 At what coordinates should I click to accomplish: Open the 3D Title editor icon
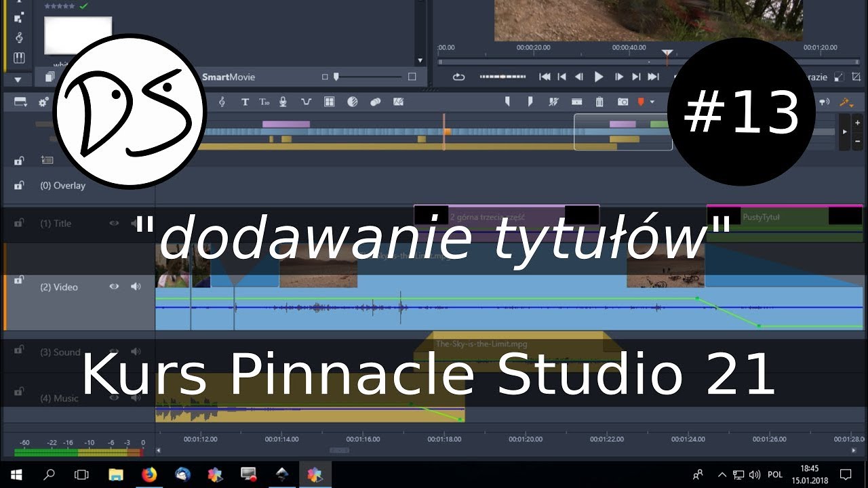[264, 102]
